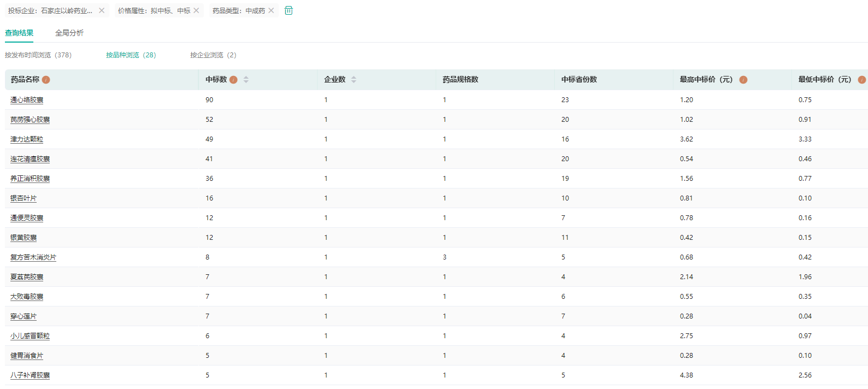868x389 pixels.
Task: Sort table by 中标数 column arrows
Action: click(x=246, y=80)
